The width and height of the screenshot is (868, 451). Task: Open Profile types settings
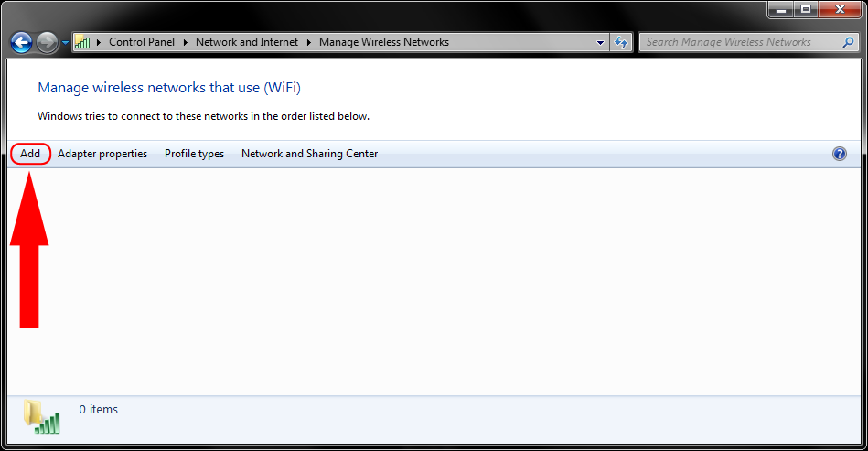coord(194,154)
